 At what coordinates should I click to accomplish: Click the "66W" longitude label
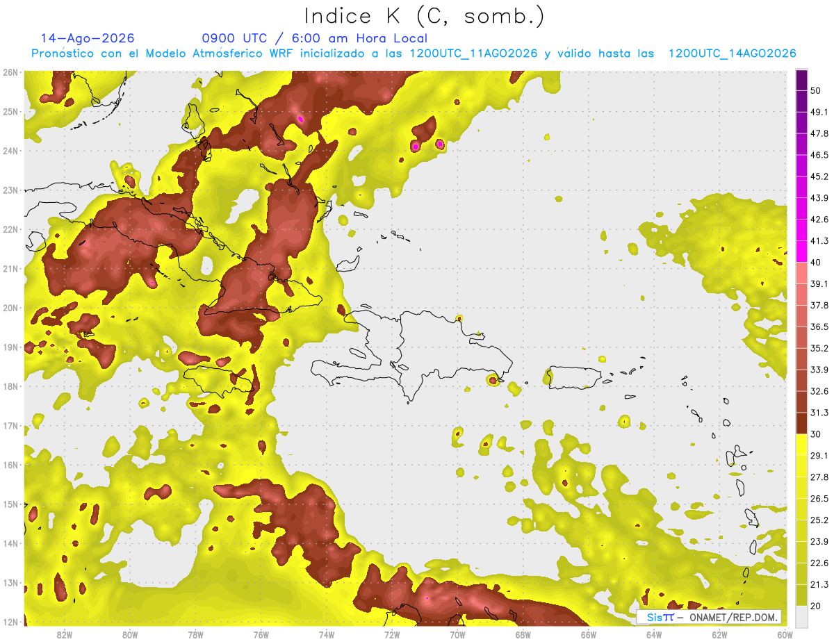pyautogui.click(x=589, y=634)
